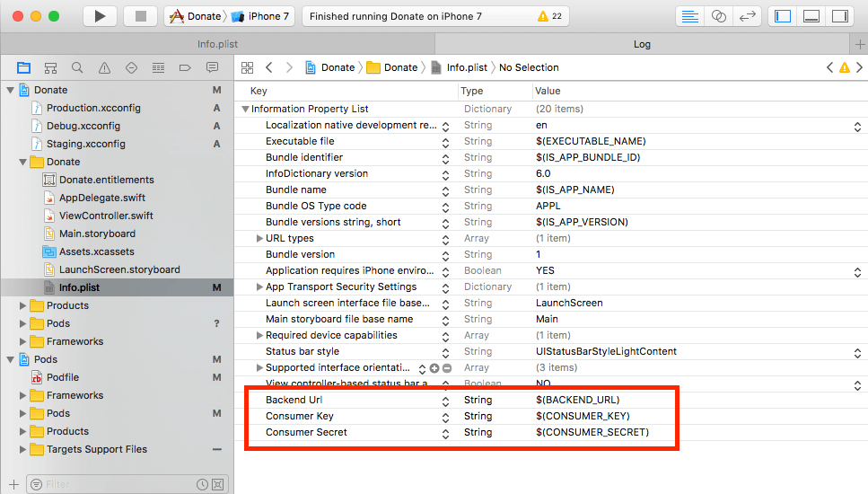Open AppDelegate.swift in the file navigator
This screenshot has height=494, width=868.
[101, 198]
